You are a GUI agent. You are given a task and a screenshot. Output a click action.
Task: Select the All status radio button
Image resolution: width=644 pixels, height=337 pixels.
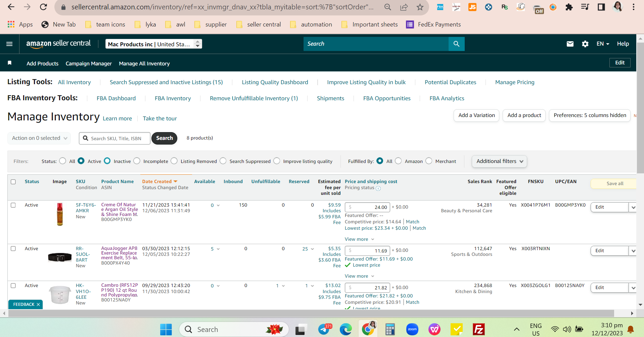click(x=63, y=161)
